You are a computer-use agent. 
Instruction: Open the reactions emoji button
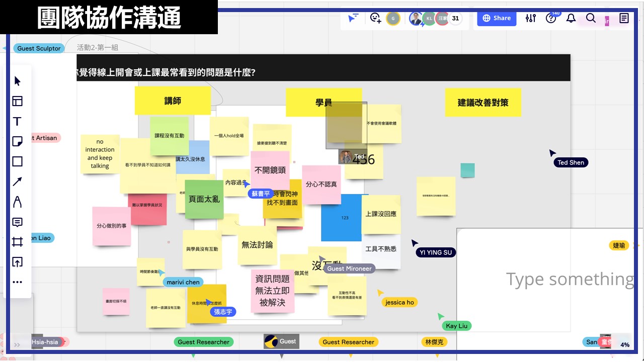pos(375,19)
